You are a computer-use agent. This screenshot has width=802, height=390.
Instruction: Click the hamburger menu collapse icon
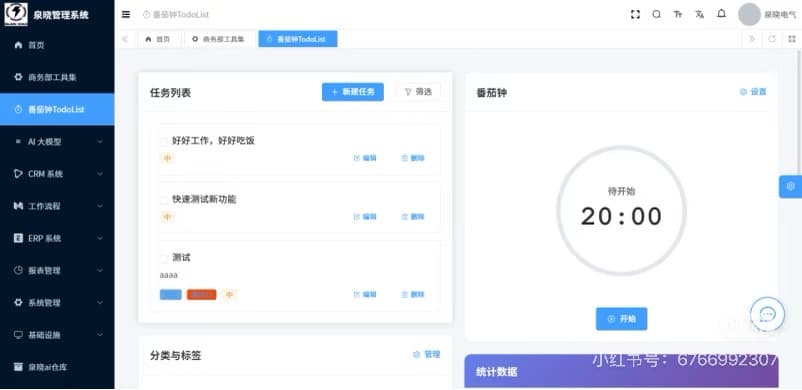tap(126, 14)
